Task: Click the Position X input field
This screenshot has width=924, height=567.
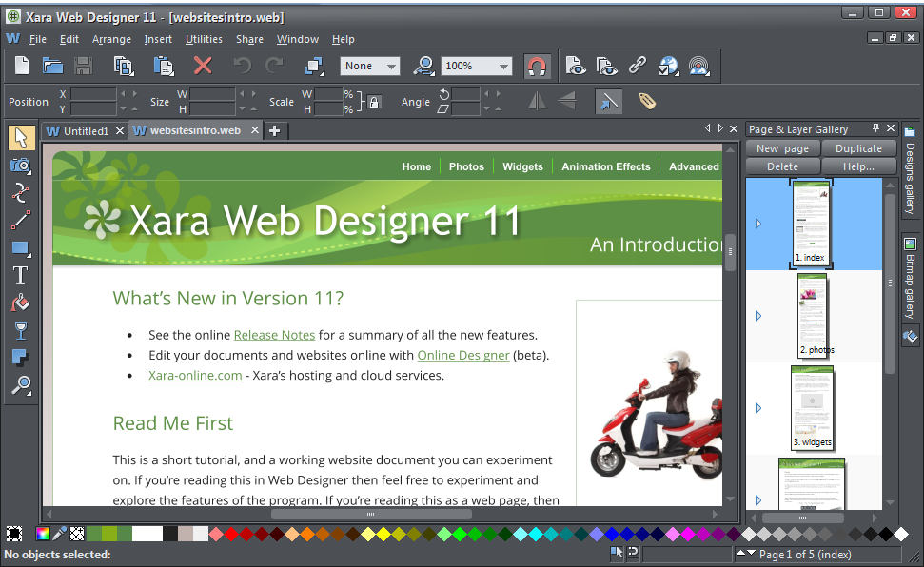Action: point(93,94)
